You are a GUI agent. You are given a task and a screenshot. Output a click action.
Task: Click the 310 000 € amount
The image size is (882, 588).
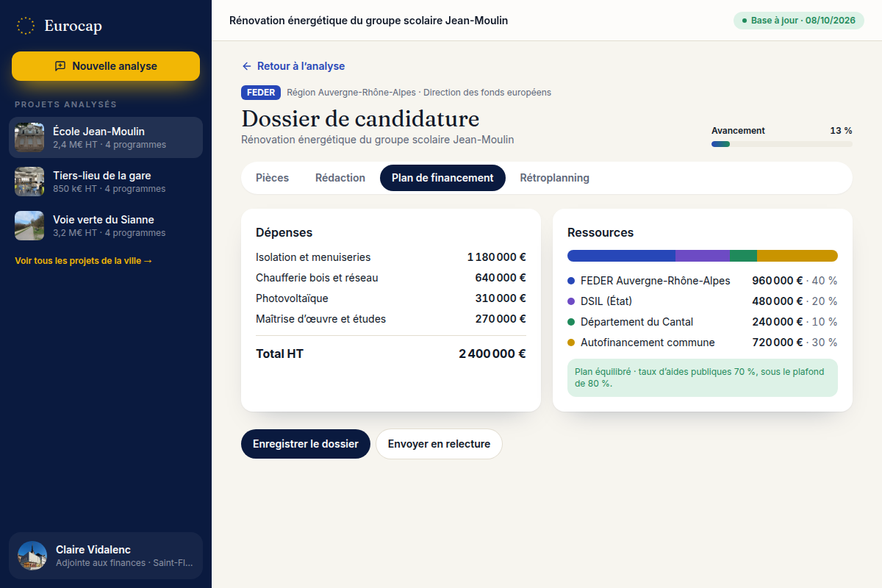click(x=501, y=298)
